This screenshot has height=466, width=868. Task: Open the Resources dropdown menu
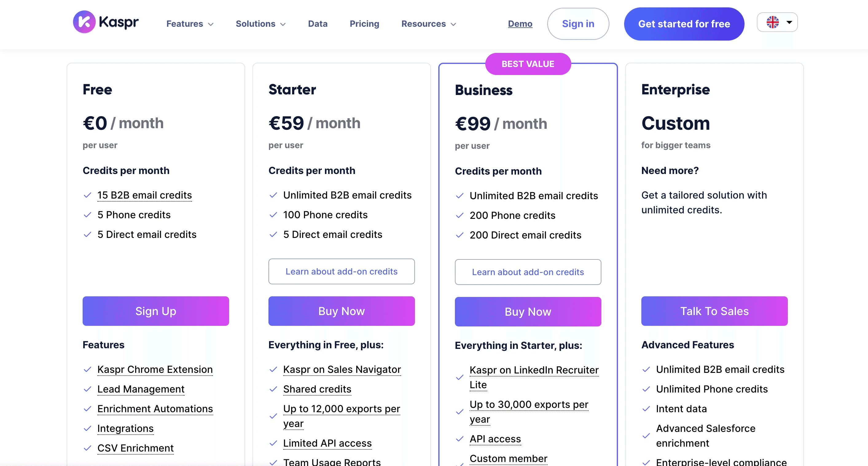428,24
